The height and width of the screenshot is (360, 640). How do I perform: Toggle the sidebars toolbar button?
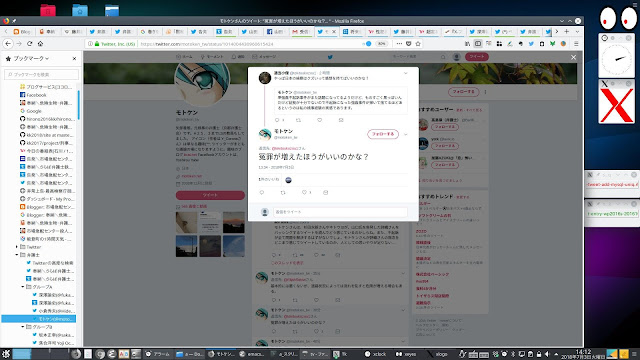click(x=478, y=44)
